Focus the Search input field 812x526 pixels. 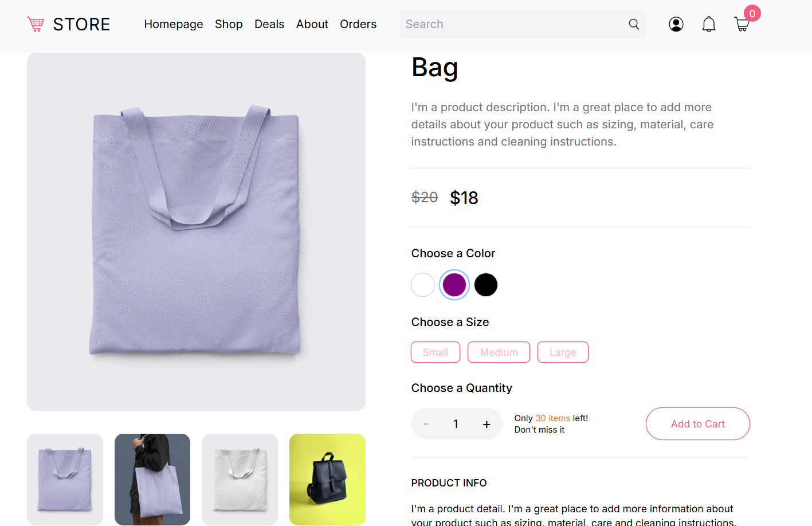[513, 24]
